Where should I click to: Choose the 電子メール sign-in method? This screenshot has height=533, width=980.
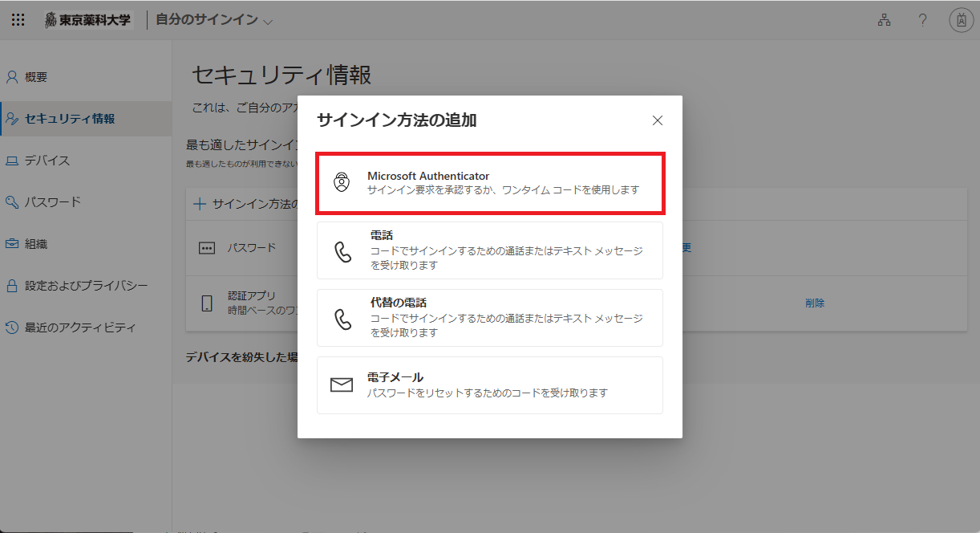(489, 384)
